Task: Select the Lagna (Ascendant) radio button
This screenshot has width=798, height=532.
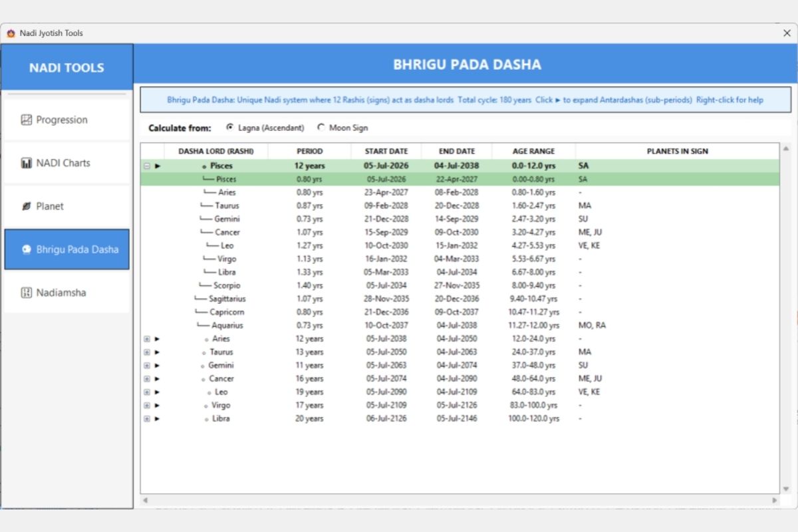Action: tap(230, 128)
